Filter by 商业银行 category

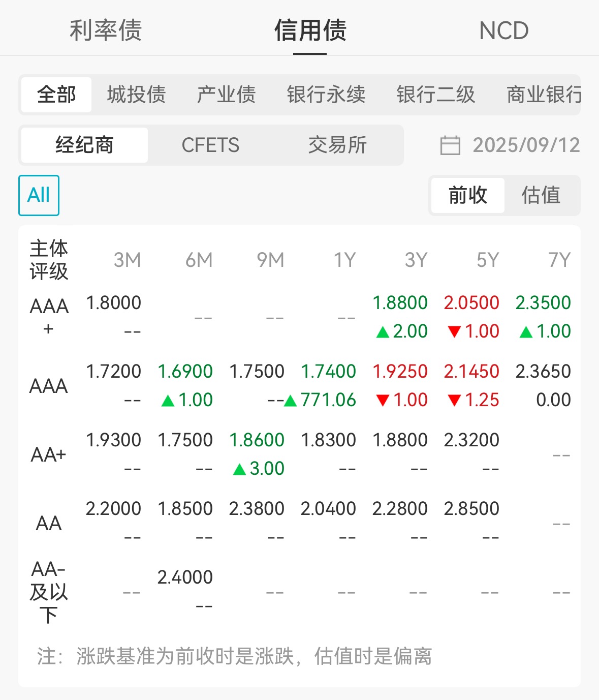(x=544, y=95)
